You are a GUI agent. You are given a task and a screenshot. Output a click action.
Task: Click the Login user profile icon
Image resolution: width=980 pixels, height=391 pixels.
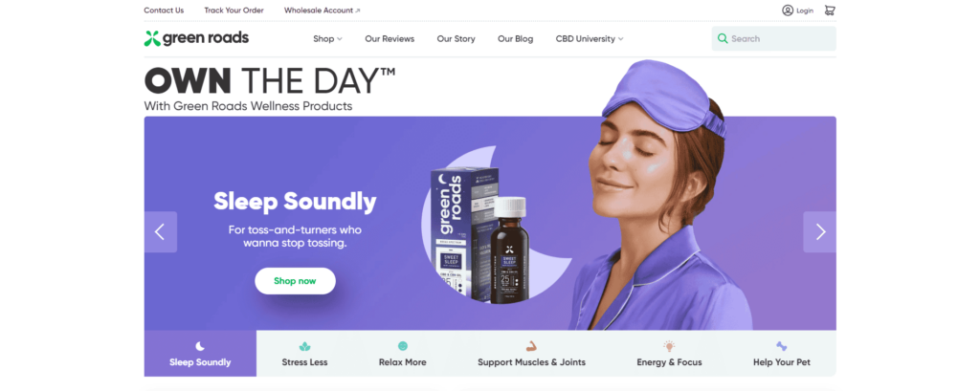click(x=788, y=10)
